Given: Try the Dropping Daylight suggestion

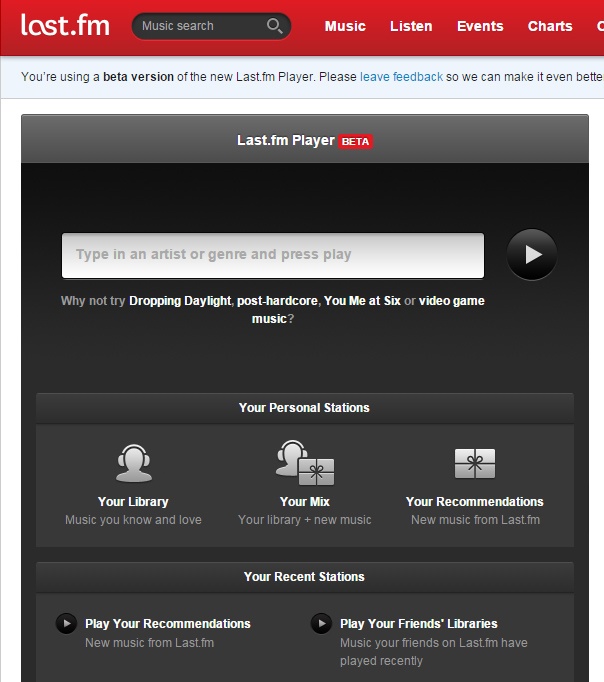Looking at the screenshot, I should click(x=180, y=301).
